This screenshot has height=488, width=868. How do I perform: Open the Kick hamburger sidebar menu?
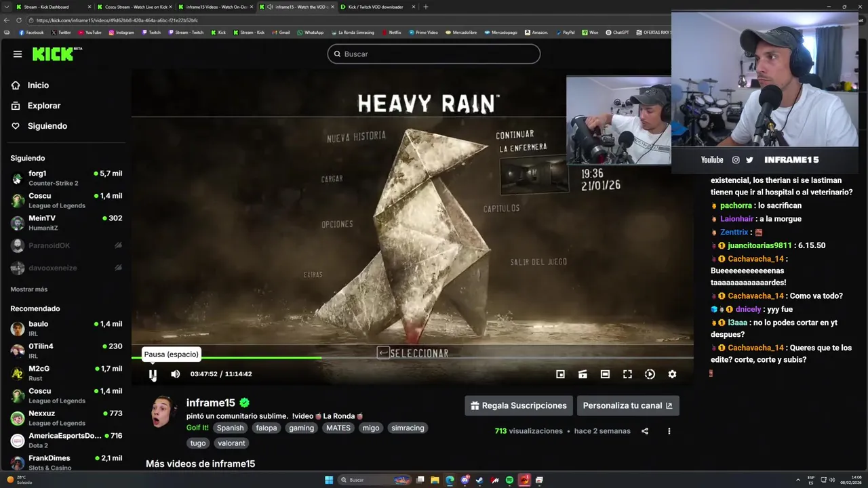tap(18, 54)
